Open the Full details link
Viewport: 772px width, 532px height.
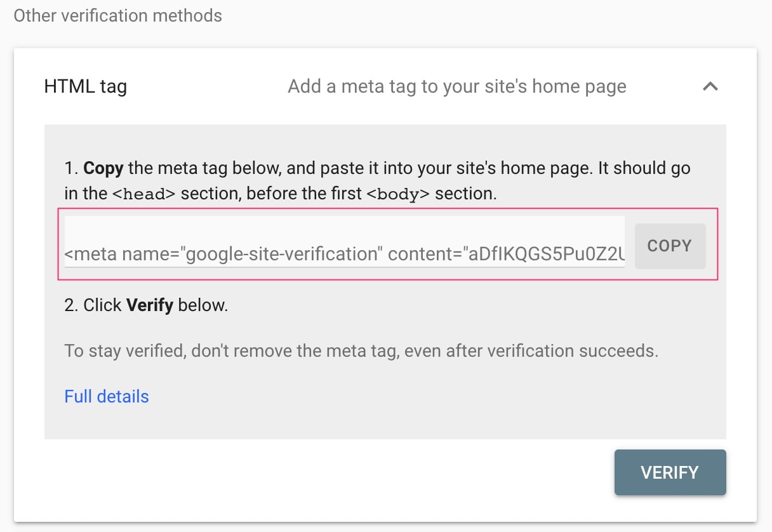tap(107, 397)
